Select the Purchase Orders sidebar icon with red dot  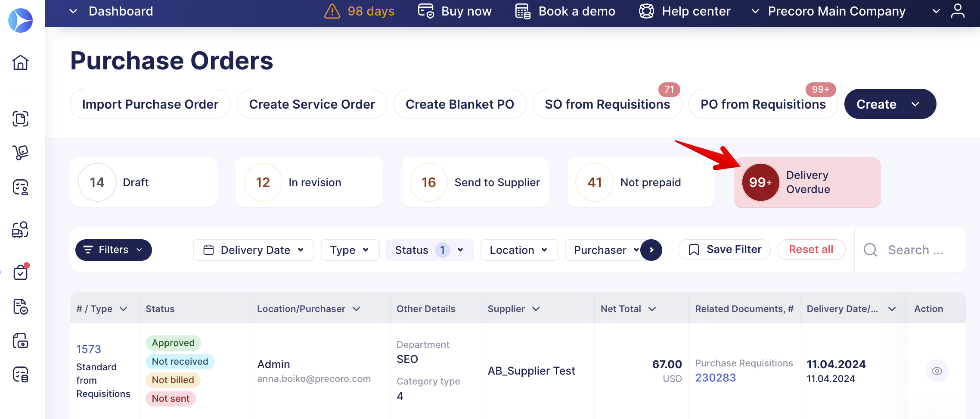[x=21, y=272]
